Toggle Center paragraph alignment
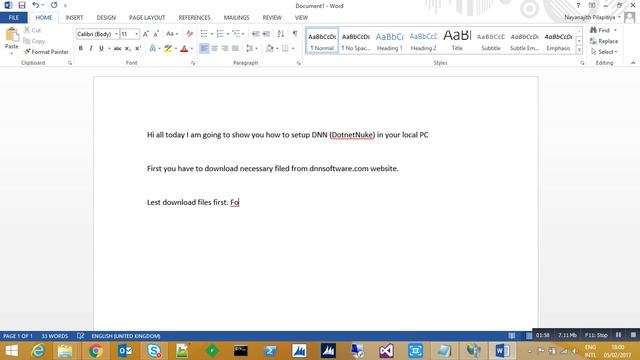The image size is (640, 360). tap(214, 49)
